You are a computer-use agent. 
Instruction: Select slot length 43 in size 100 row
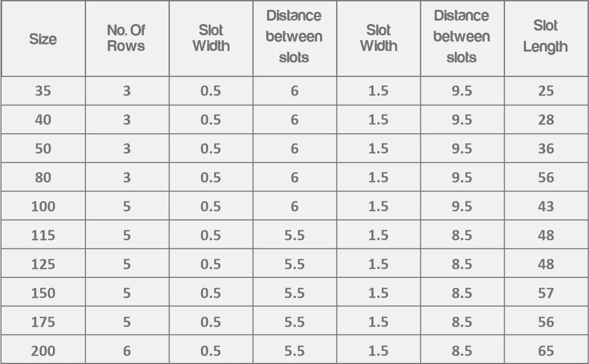click(546, 206)
